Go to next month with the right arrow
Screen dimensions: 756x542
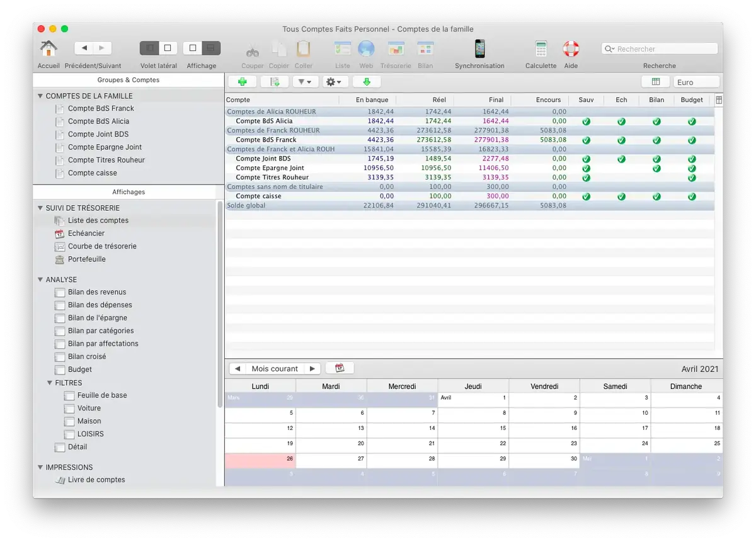312,368
